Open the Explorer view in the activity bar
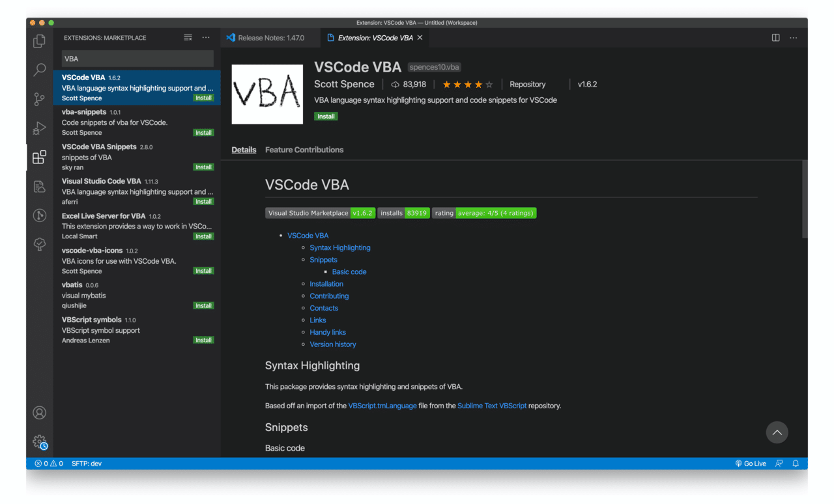This screenshot has width=834, height=504. [x=40, y=41]
